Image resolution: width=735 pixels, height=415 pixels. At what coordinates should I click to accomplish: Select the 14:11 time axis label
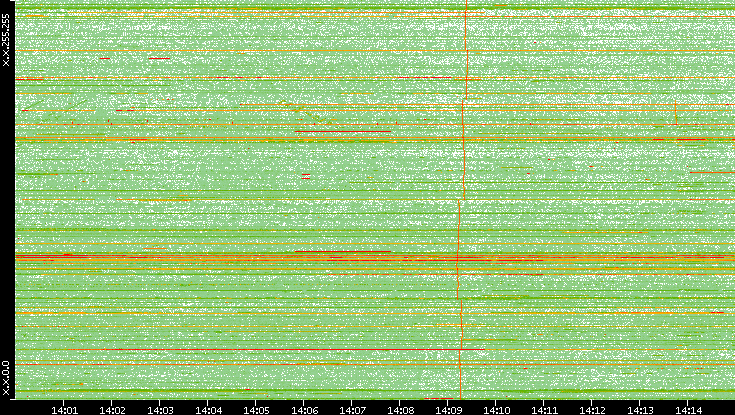pyautogui.click(x=544, y=410)
